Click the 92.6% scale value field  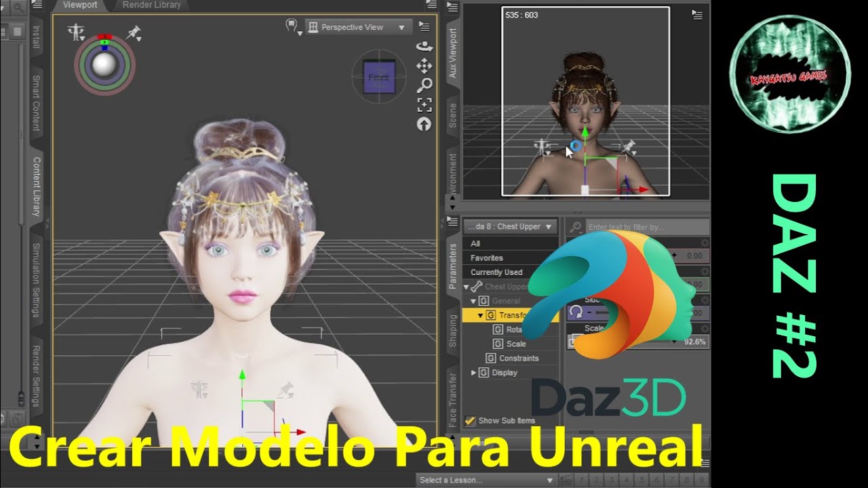pyautogui.click(x=695, y=342)
